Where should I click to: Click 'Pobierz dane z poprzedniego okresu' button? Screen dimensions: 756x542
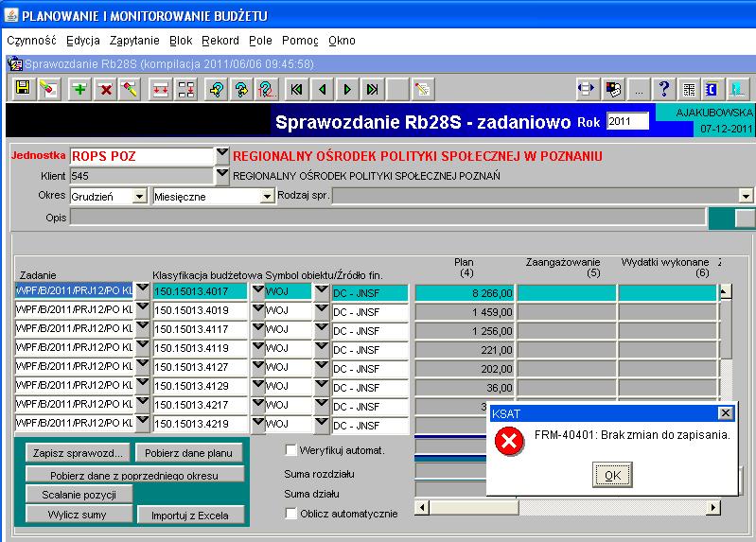(134, 475)
